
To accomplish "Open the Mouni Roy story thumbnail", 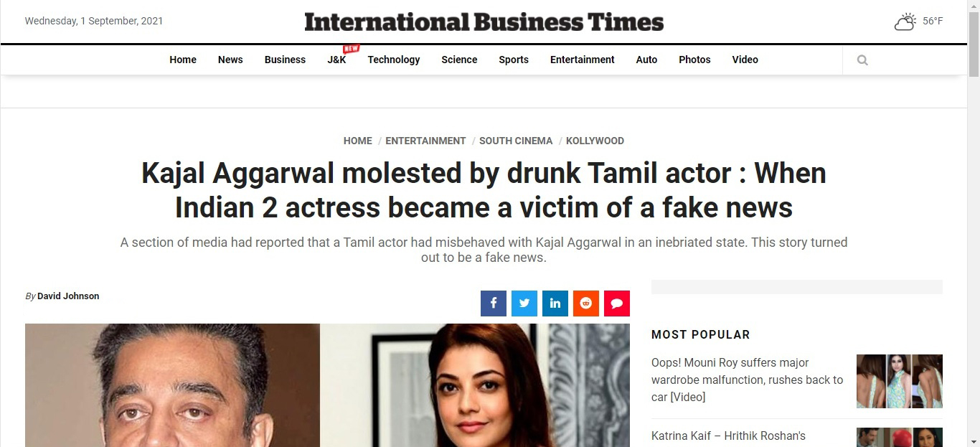I will tap(900, 381).
